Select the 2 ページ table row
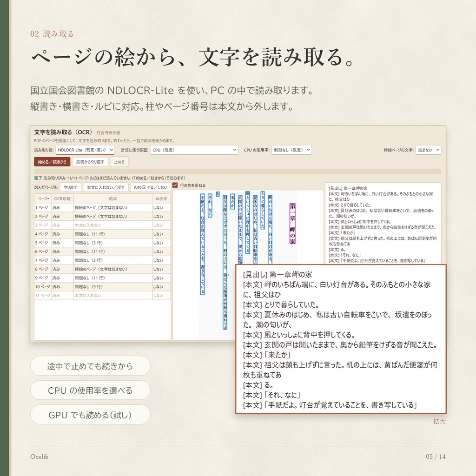The image size is (476, 476). [103, 217]
